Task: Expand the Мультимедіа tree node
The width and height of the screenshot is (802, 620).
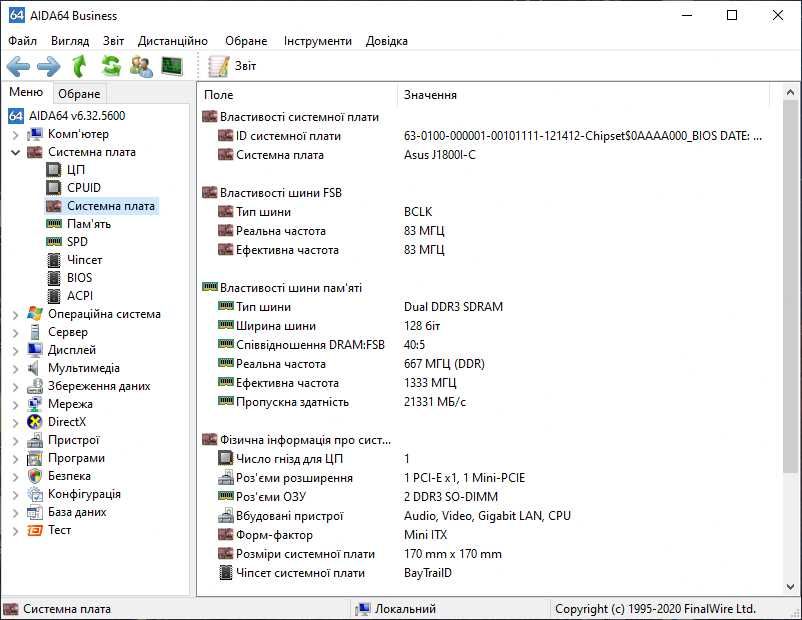Action: [15, 368]
